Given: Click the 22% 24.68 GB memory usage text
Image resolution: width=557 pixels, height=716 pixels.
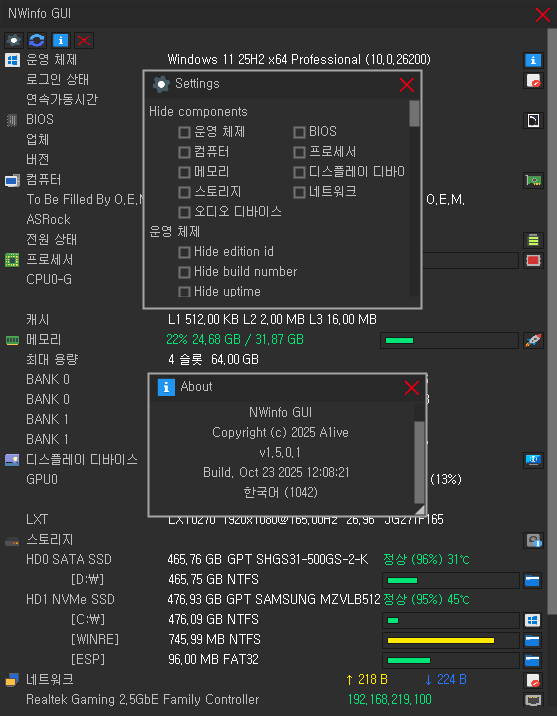Looking at the screenshot, I should click(235, 340).
